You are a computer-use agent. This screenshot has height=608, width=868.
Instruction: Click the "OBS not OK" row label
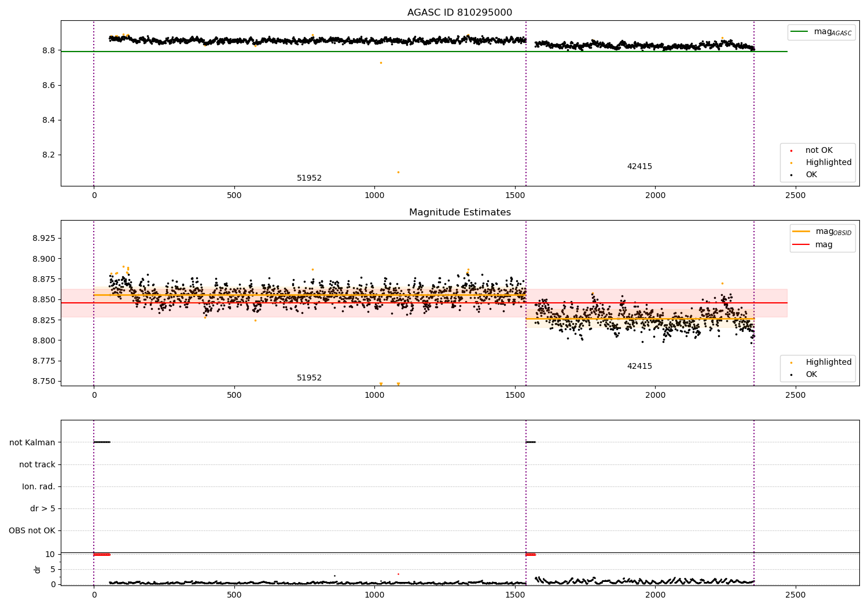click(32, 530)
